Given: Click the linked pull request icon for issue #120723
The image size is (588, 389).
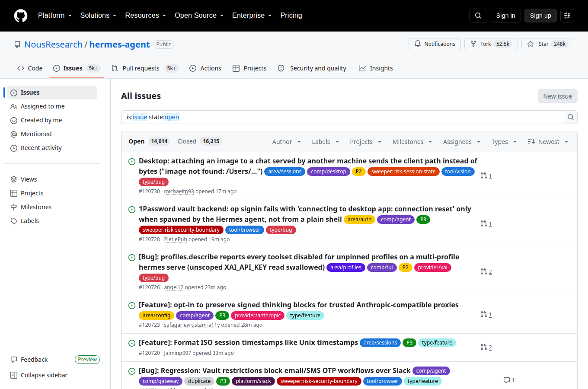Looking at the screenshot, I should (x=484, y=314).
